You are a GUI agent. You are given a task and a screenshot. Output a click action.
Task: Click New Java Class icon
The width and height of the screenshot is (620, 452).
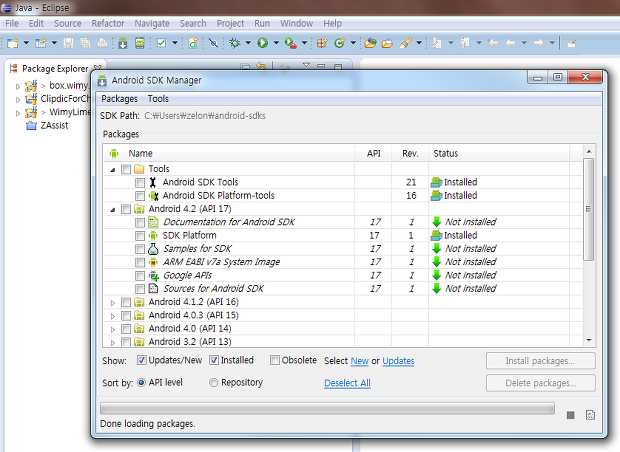(340, 43)
